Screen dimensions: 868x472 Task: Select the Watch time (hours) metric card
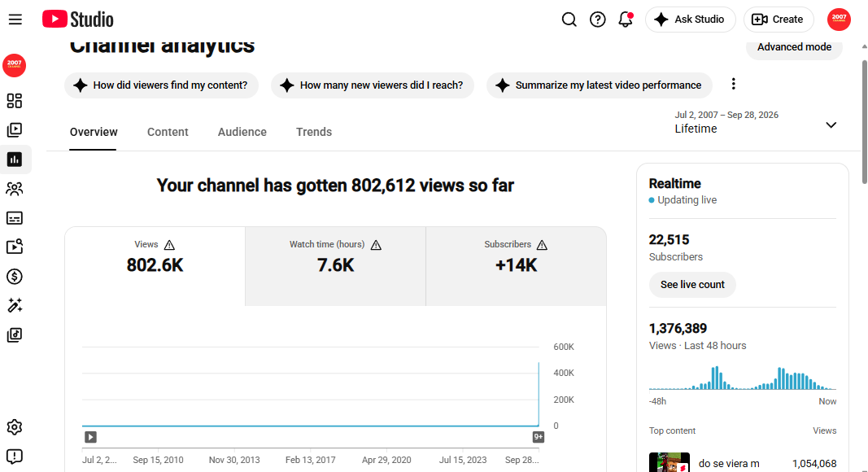coord(335,266)
